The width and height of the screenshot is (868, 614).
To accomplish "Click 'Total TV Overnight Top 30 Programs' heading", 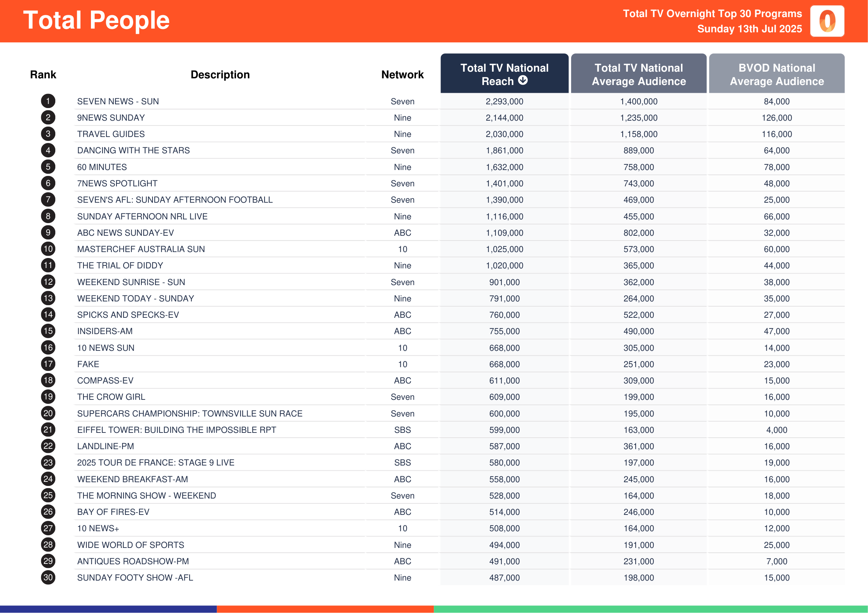I will click(x=712, y=14).
